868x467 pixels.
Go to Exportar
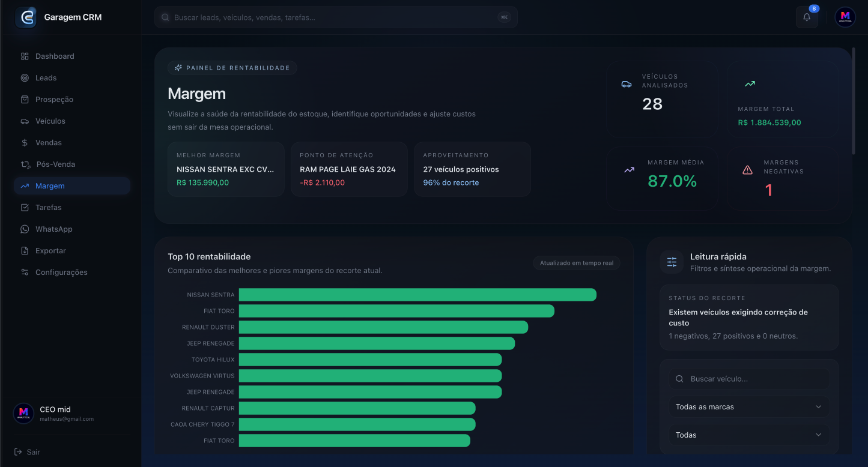(x=72, y=251)
